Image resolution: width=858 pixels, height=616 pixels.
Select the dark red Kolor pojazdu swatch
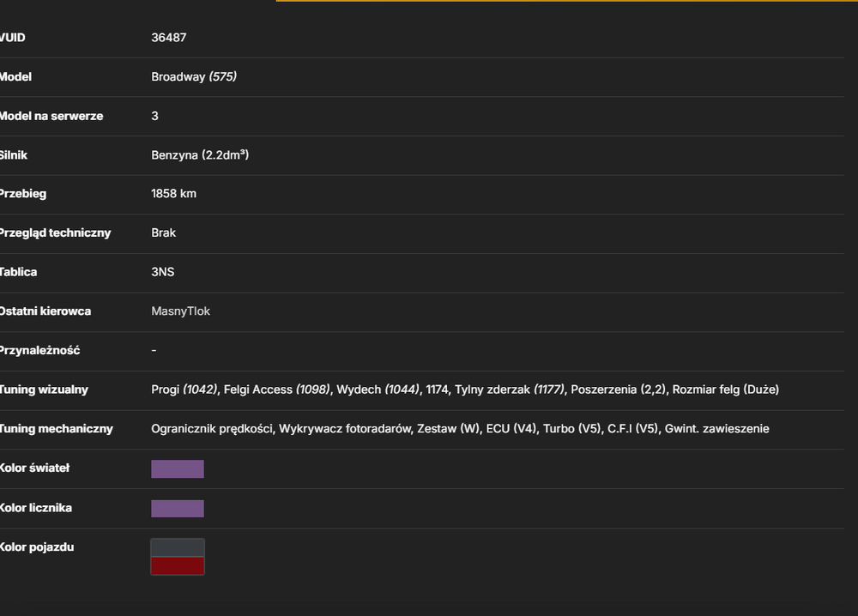[x=178, y=565]
